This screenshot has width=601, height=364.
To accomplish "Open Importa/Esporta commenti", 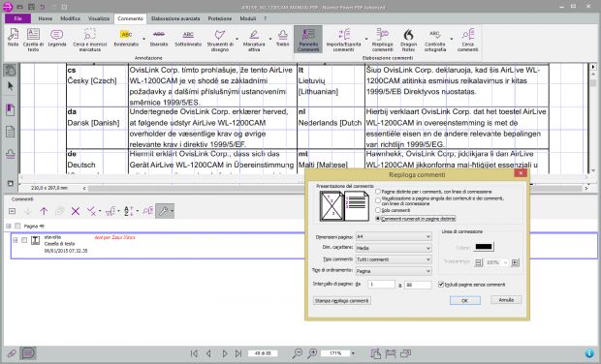I will tap(343, 40).
